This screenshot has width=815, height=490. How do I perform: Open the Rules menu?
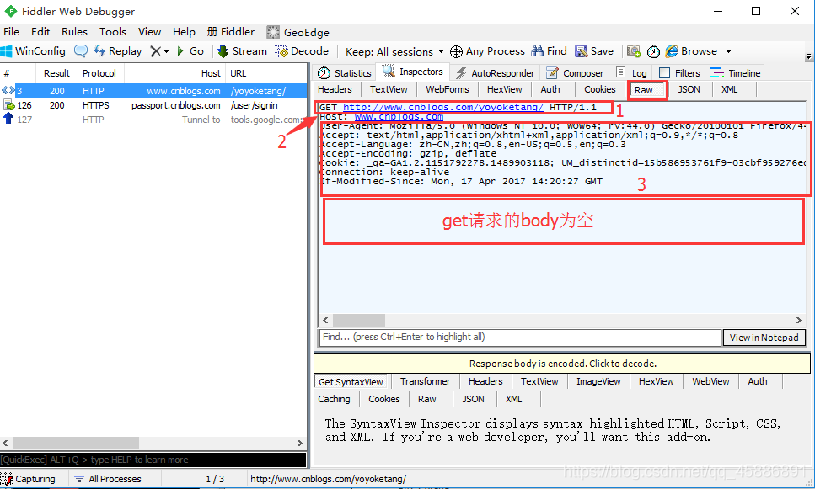pos(74,32)
